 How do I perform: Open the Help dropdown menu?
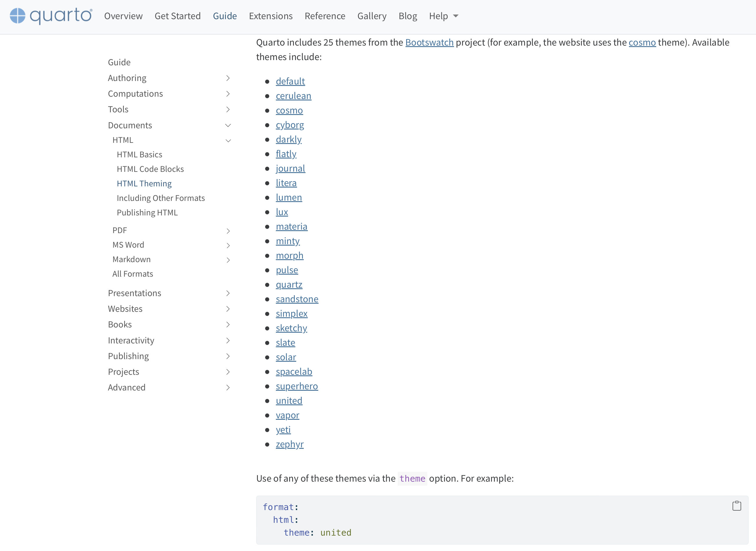click(x=443, y=16)
